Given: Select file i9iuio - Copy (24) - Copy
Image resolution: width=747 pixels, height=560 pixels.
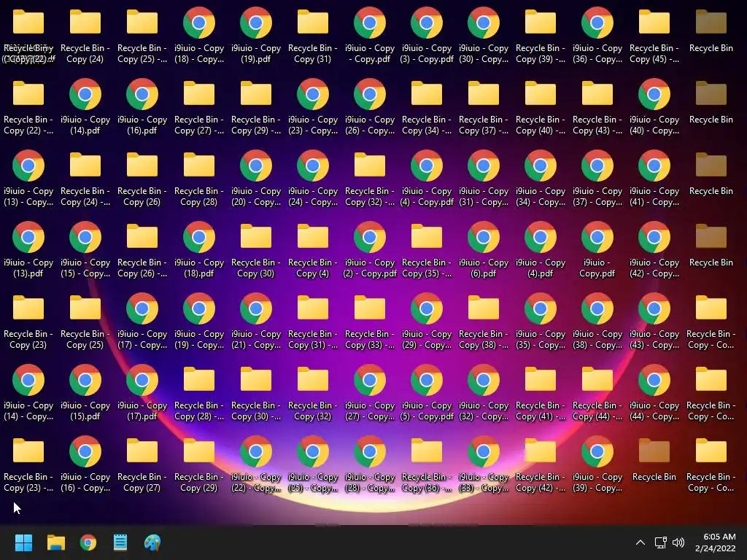Looking at the screenshot, I should (x=312, y=179).
